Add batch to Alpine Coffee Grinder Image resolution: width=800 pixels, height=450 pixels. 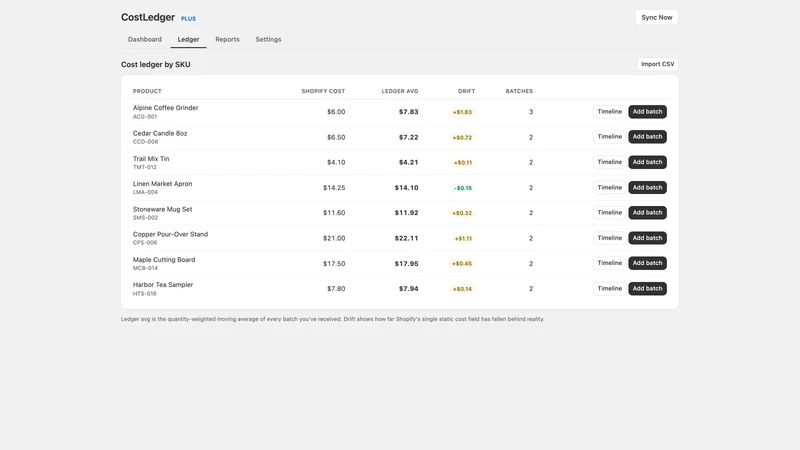647,112
